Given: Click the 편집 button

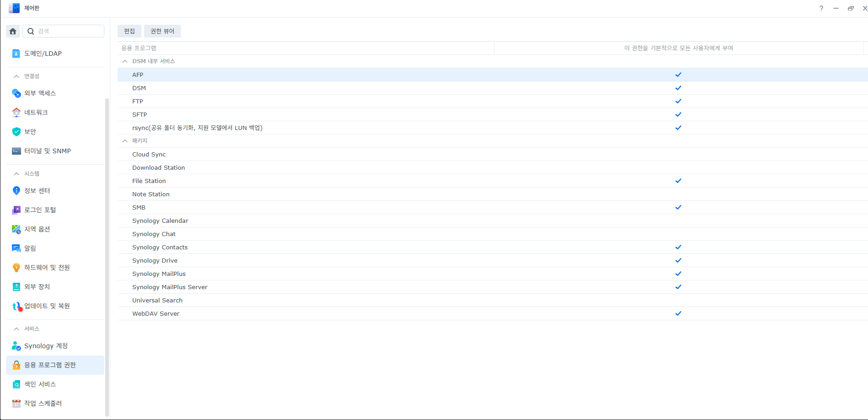Looking at the screenshot, I should coord(129,31).
